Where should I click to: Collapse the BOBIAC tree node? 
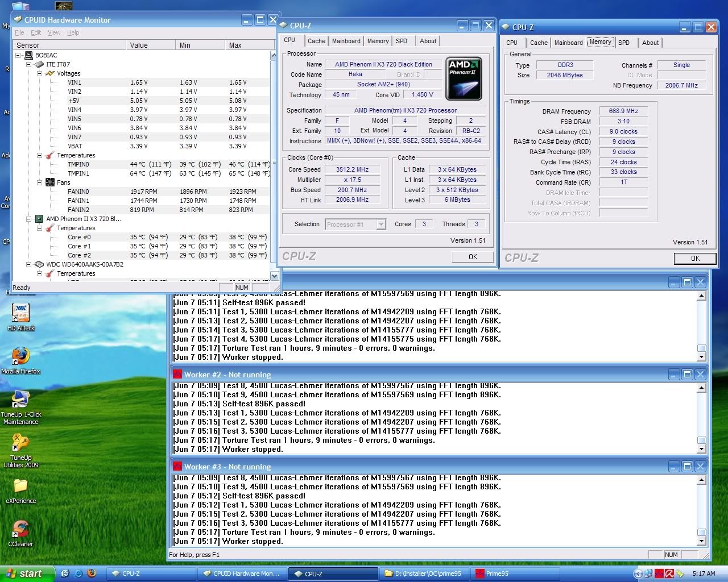[18, 55]
